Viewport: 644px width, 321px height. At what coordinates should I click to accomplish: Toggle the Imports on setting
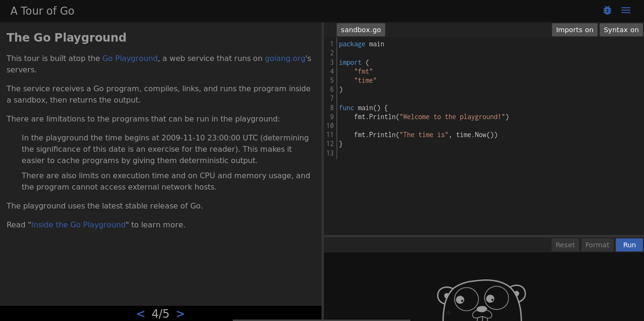[x=575, y=29]
